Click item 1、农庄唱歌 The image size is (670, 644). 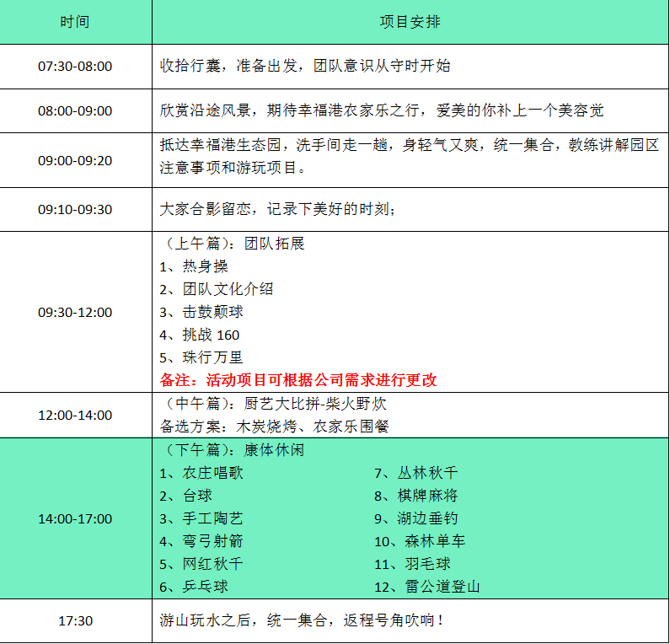201,473
